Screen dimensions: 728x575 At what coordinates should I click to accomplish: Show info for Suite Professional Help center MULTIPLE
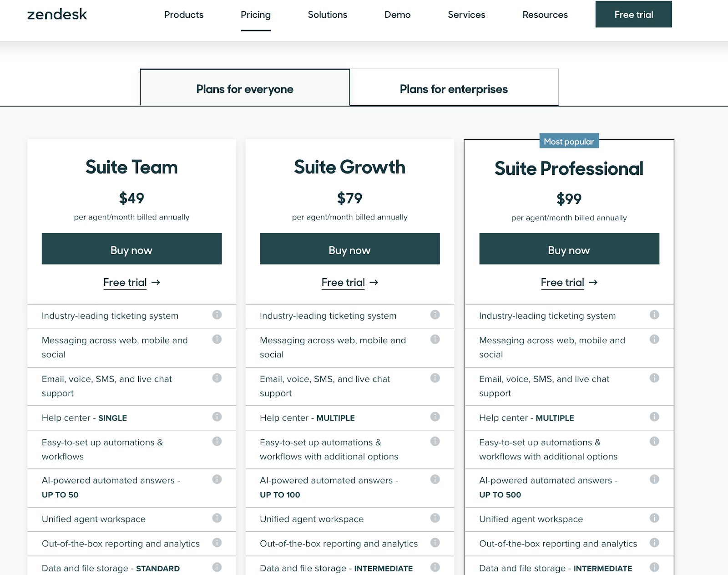654,417
